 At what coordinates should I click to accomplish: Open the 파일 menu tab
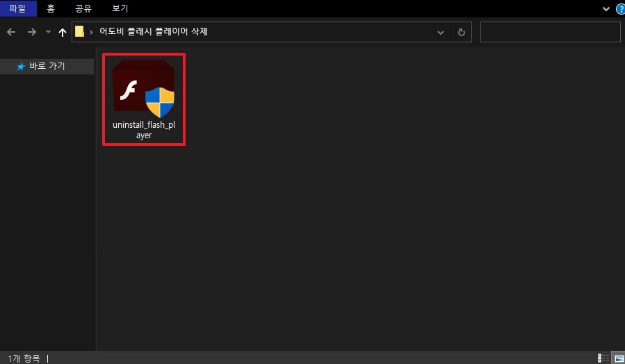[x=18, y=8]
